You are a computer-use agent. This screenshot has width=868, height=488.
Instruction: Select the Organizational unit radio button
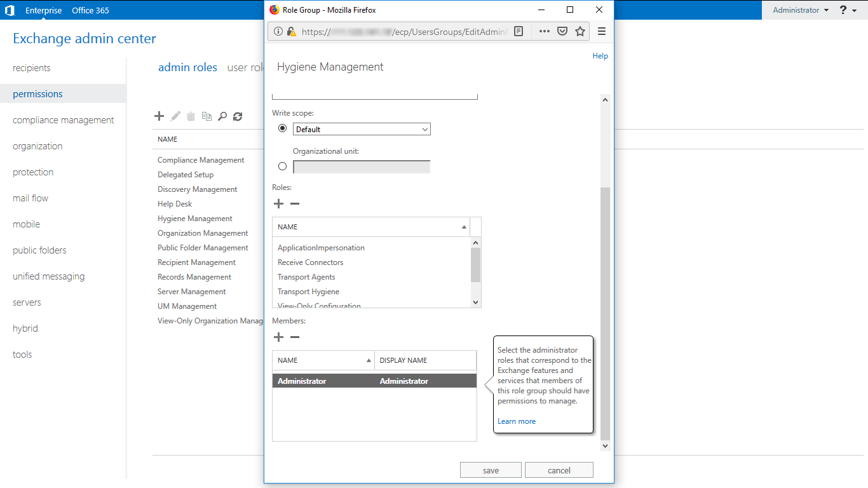(283, 166)
